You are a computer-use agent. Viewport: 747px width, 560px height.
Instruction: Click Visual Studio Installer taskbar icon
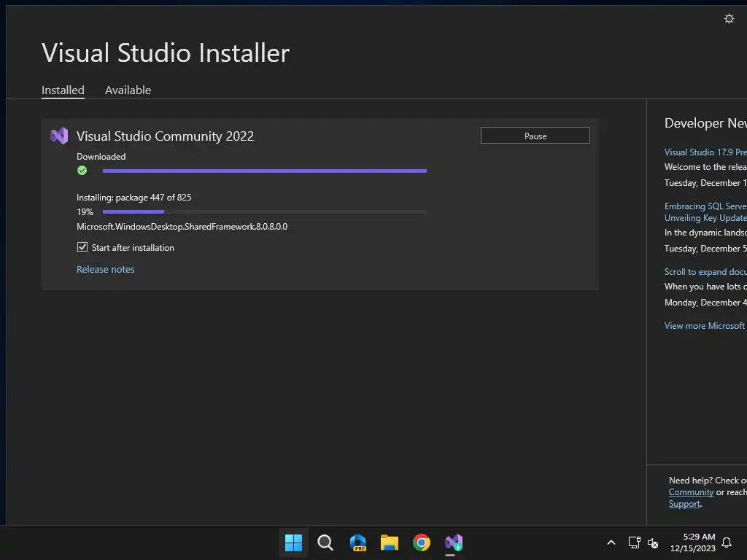[x=454, y=542]
